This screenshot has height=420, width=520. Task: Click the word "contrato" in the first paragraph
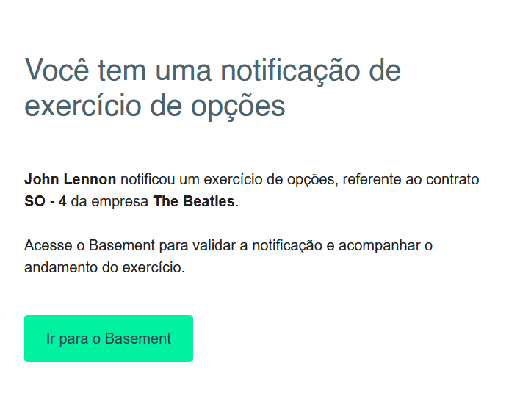click(x=454, y=179)
